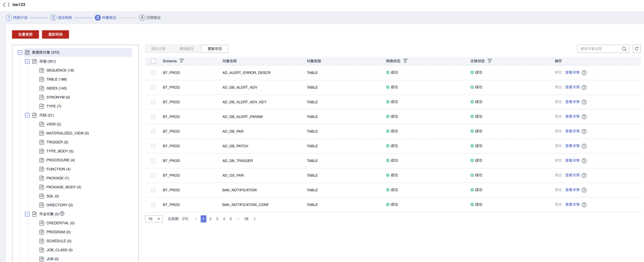Image resolution: width=644 pixels, height=262 pixels.
Task: Click help icon in AD_DB_ALERT_ADV row
Action: click(584, 88)
